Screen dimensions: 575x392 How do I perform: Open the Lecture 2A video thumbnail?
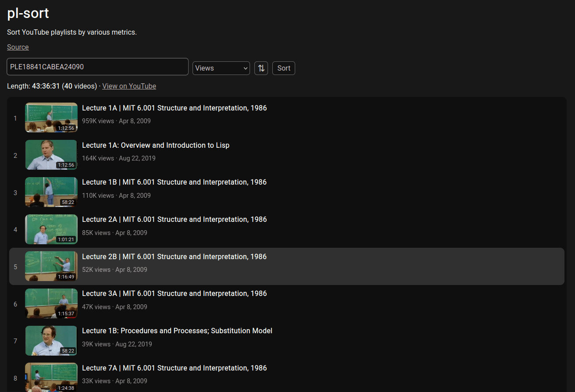pyautogui.click(x=51, y=229)
